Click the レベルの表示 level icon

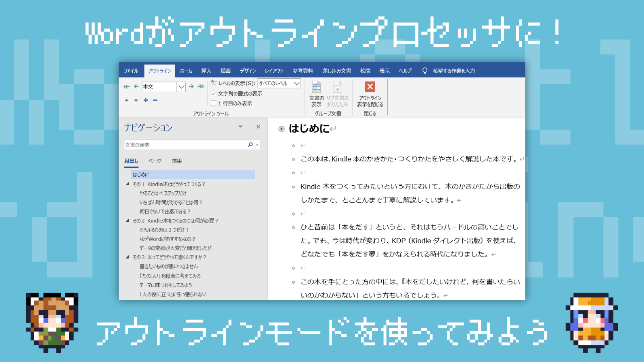pyautogui.click(x=214, y=83)
